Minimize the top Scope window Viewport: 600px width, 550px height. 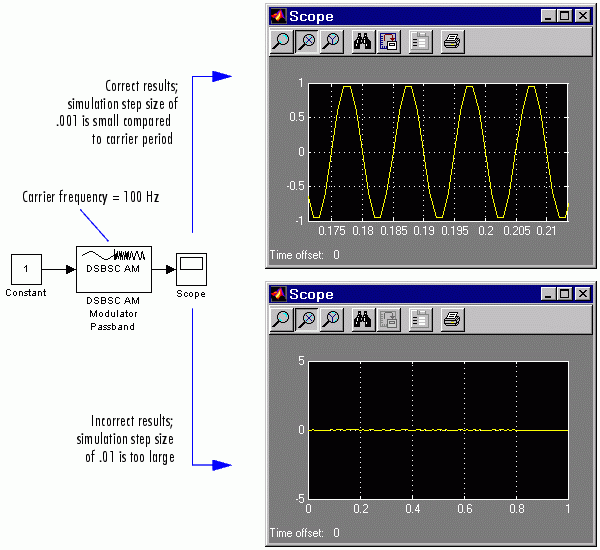tap(549, 16)
